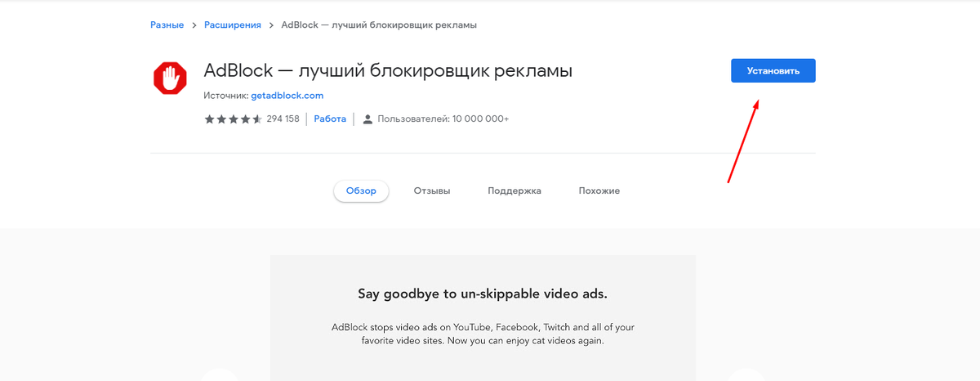Screen dimensions: 980x381
Task: Click the AdBlock breadcrumb current page text
Action: pos(379,25)
